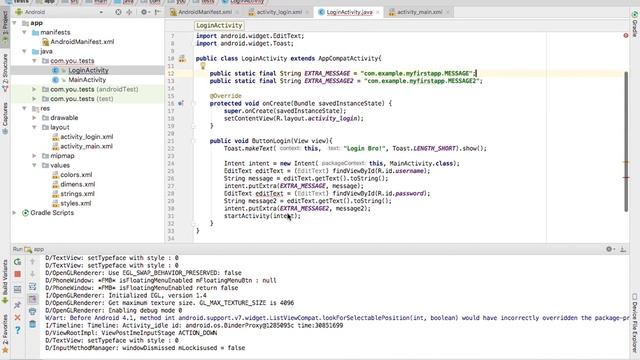
Task: Click the editor vertical scrollbar
Action: coord(626,142)
